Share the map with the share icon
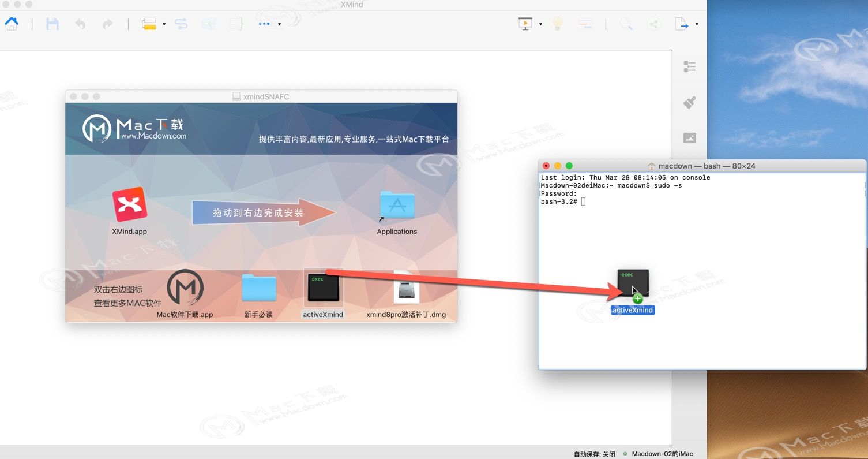Viewport: 868px width, 459px height. pos(653,24)
